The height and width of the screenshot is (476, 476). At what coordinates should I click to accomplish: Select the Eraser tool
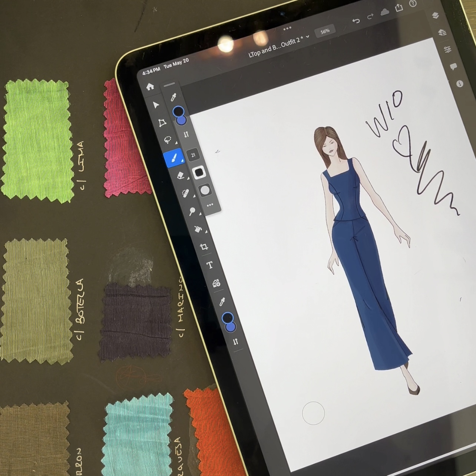point(180,175)
